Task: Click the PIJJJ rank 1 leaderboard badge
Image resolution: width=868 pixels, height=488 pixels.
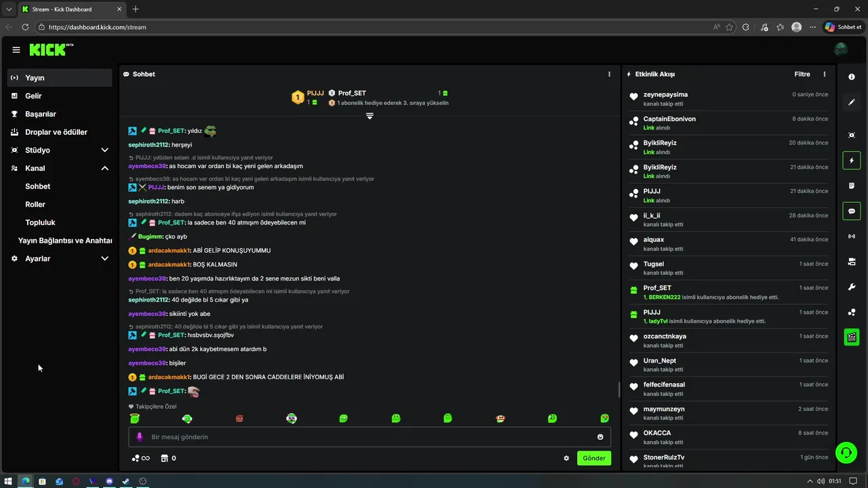Action: (297, 98)
